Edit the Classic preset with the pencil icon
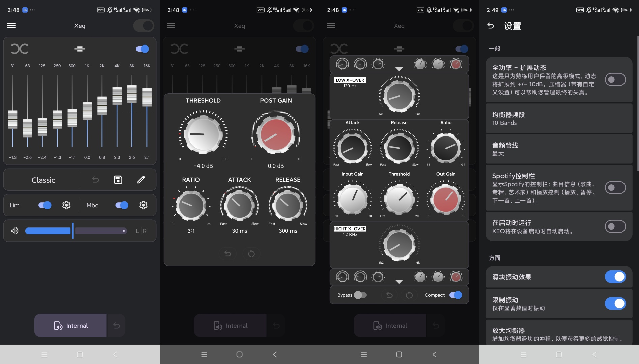The height and width of the screenshot is (364, 639). click(x=141, y=180)
